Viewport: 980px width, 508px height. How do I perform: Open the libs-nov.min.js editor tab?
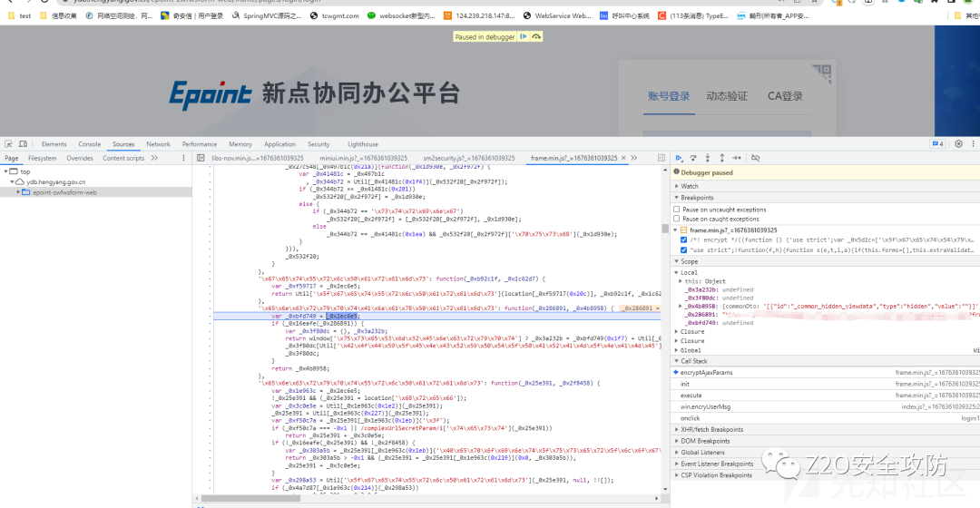(258, 158)
